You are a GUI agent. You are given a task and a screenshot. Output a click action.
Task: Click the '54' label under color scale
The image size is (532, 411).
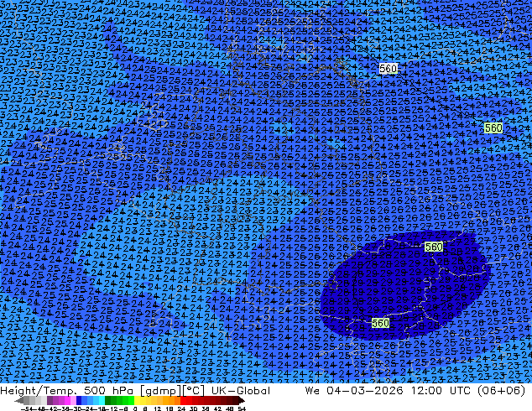tap(242, 409)
